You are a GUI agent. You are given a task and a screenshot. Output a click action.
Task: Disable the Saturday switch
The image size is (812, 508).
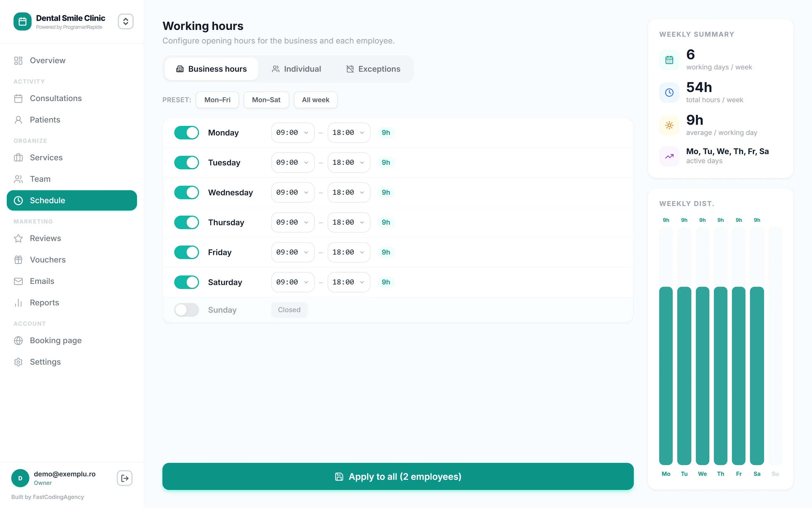click(x=187, y=282)
